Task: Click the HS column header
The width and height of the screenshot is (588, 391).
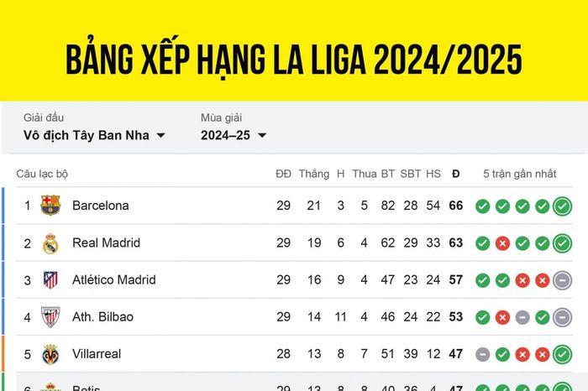Action: click(x=433, y=174)
